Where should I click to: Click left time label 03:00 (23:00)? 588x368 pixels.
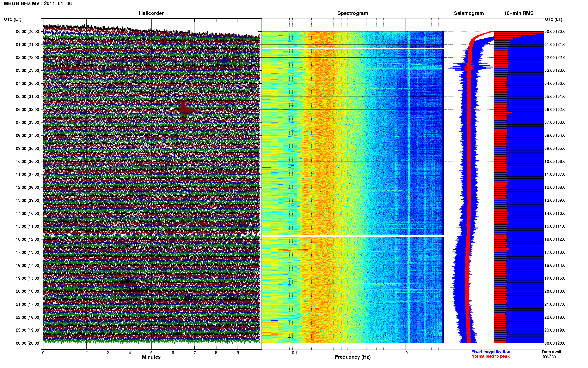(28, 70)
